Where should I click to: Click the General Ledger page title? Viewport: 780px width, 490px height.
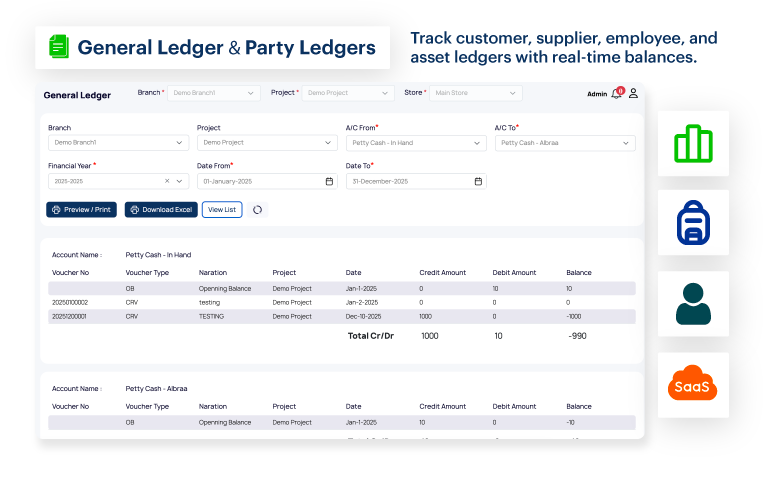pos(77,95)
